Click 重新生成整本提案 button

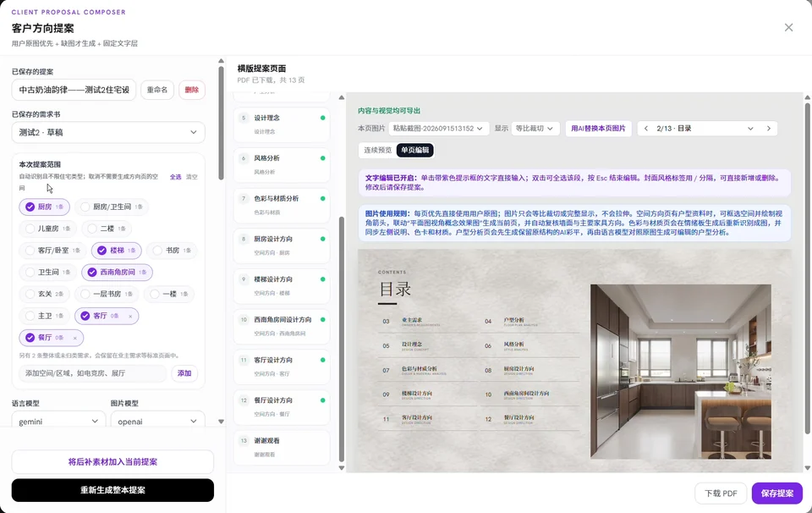tap(112, 490)
